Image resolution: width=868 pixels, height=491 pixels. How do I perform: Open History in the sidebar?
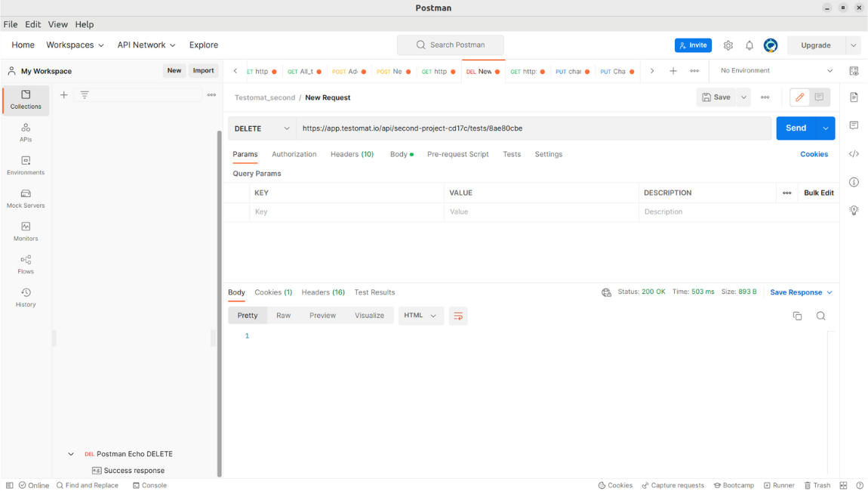click(x=26, y=298)
